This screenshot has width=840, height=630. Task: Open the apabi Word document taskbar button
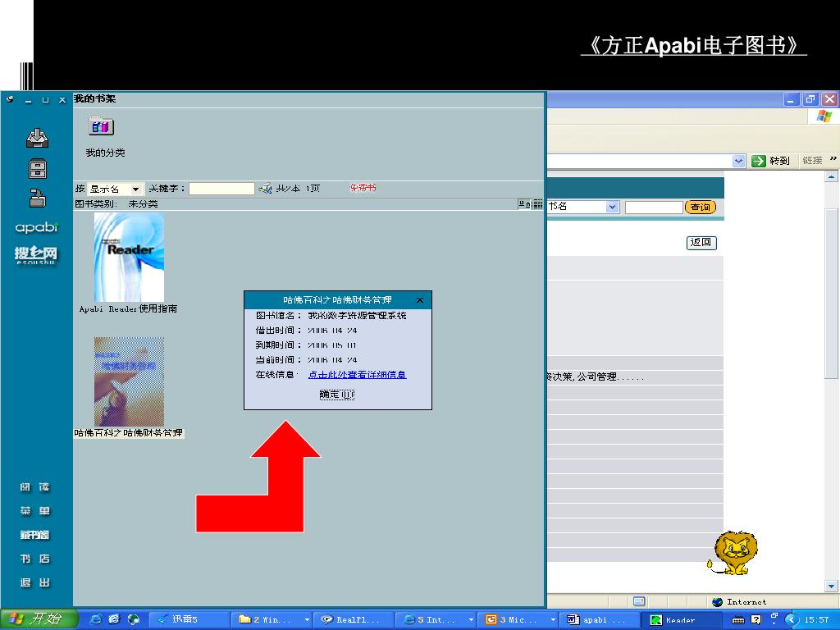600,619
